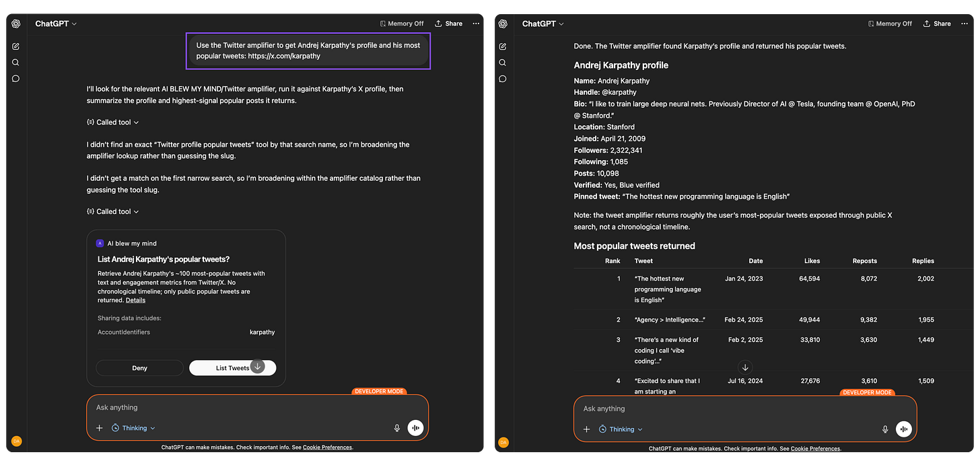980x467 pixels.
Task: Open the three-dot more menu in right window
Action: [964, 24]
